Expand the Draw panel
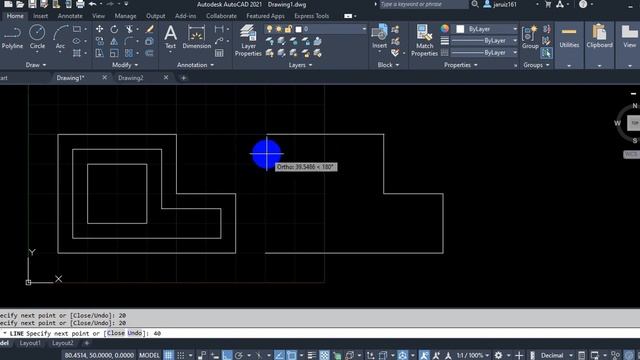The height and width of the screenshot is (360, 640). (36, 65)
